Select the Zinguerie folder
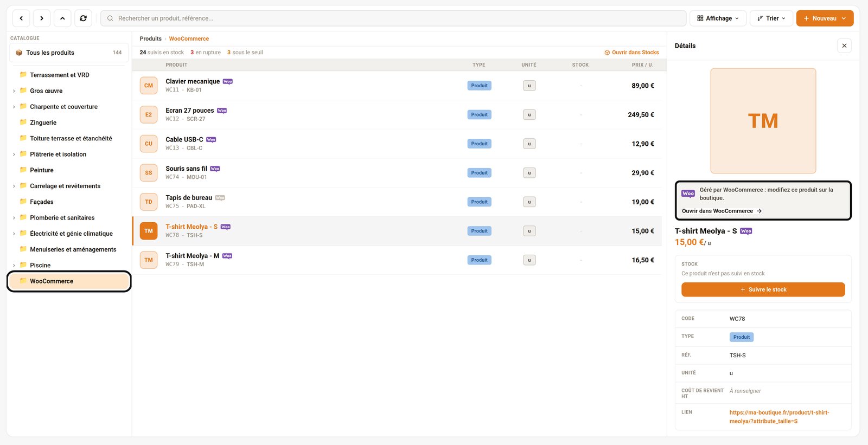 point(69,122)
